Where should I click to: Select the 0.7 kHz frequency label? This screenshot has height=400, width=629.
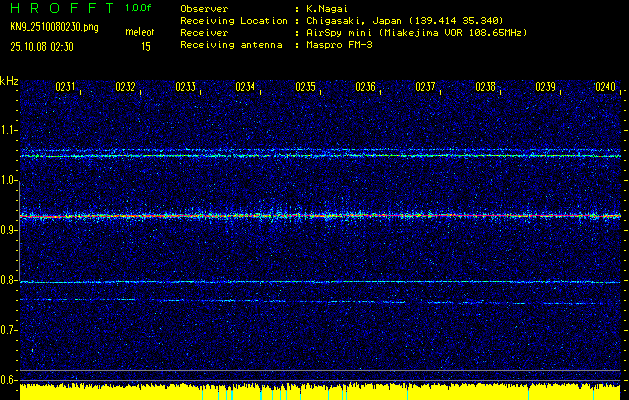tap(9, 329)
